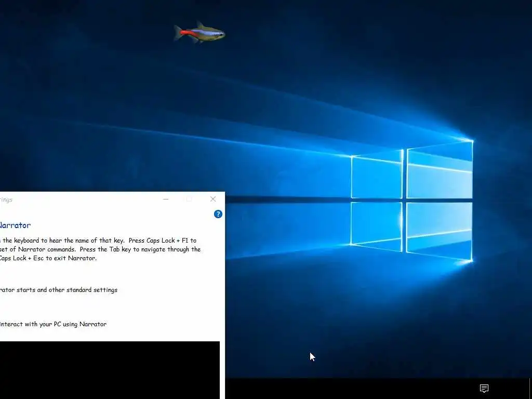The image size is (532, 399).
Task: Open help with the blue question mark icon
Action: pyautogui.click(x=218, y=214)
